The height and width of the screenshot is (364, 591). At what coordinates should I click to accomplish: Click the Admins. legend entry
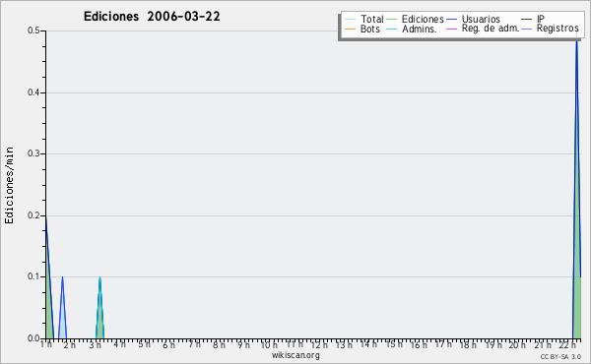pyautogui.click(x=411, y=29)
